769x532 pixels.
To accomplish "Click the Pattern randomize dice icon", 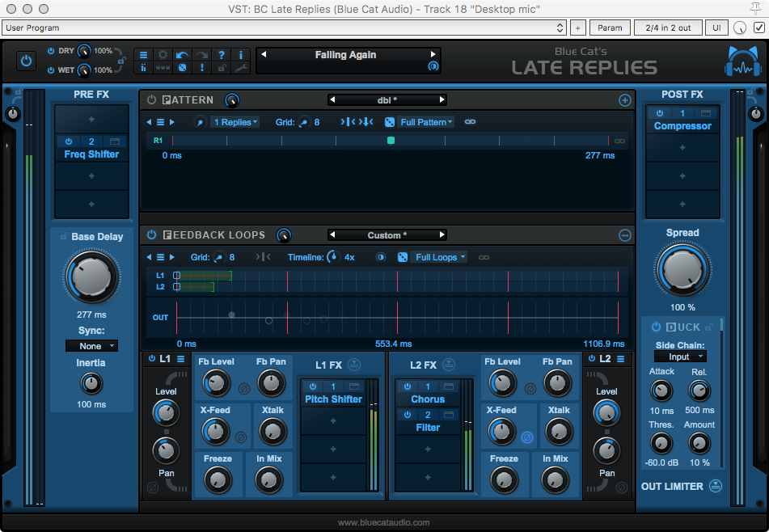I will coord(390,122).
